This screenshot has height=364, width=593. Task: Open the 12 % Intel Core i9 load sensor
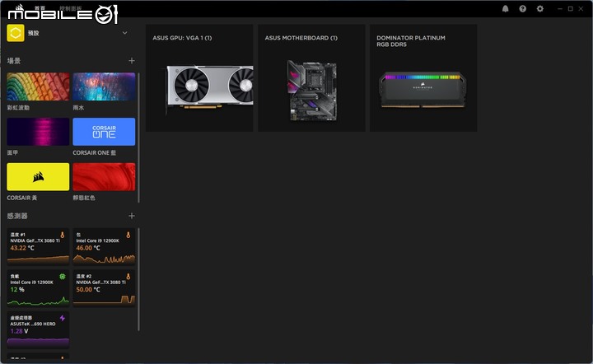click(38, 287)
